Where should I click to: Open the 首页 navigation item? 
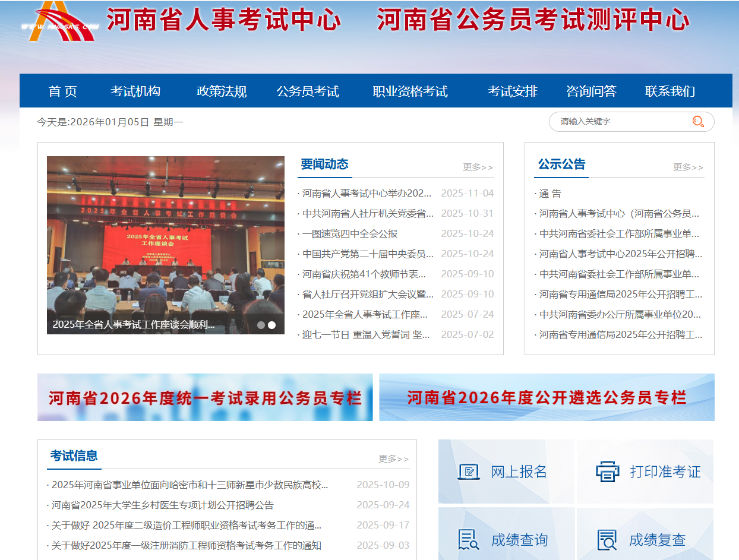pos(63,91)
